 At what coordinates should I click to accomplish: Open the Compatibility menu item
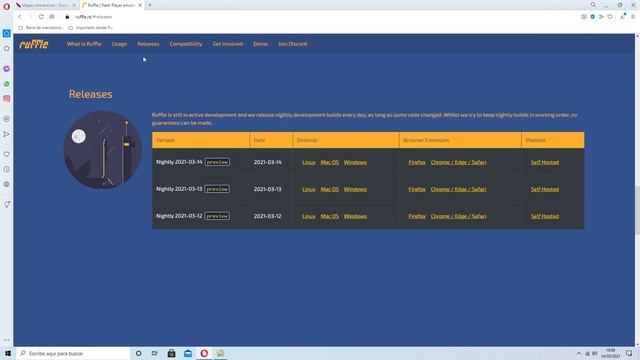(186, 44)
